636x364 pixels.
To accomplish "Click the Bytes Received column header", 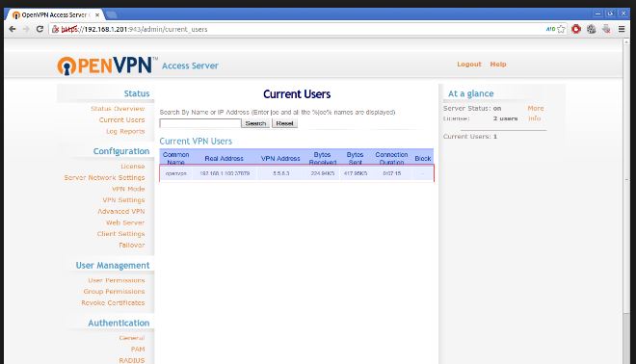I will (323, 158).
